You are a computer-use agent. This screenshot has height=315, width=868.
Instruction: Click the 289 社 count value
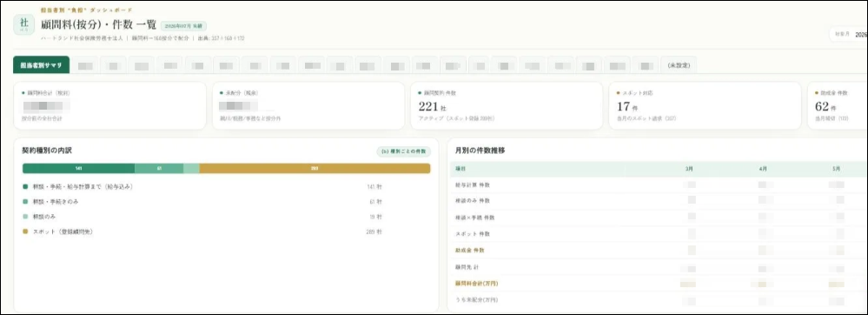pos(374,232)
